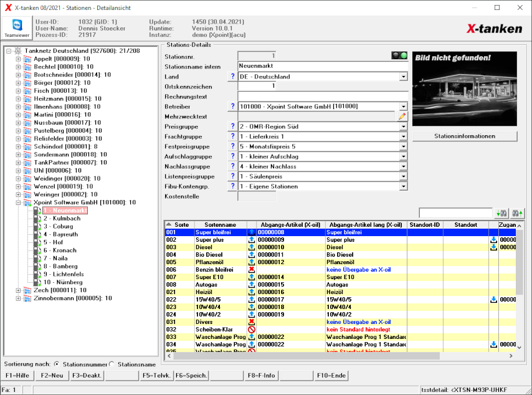Click the search-down binoculars icon
532x395 pixels.
tap(501, 213)
